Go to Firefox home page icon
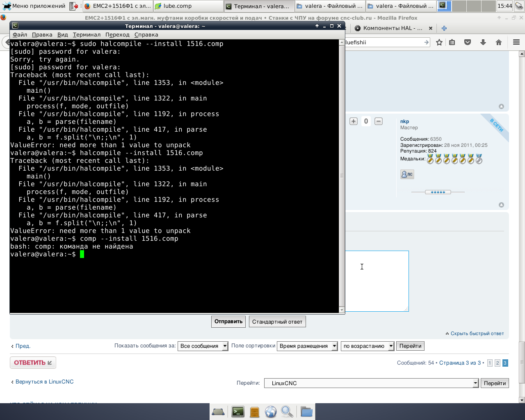The height and width of the screenshot is (420, 525). pos(499,42)
